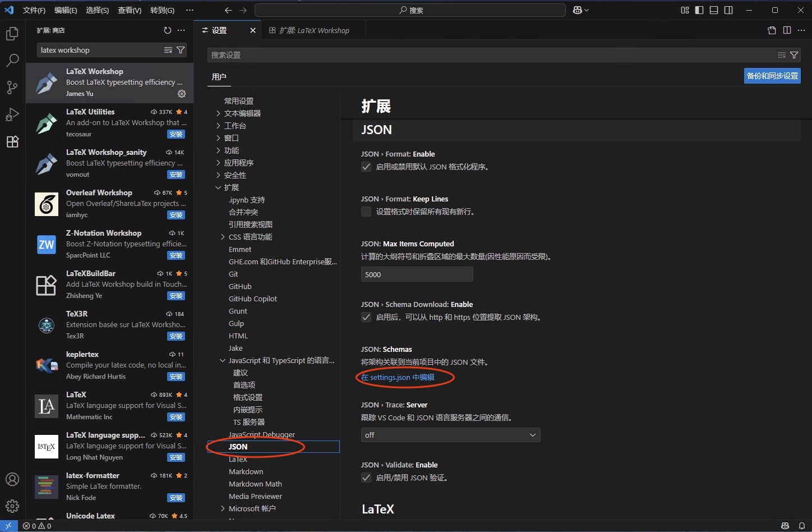Open the 编辑(E) menu

click(66, 10)
